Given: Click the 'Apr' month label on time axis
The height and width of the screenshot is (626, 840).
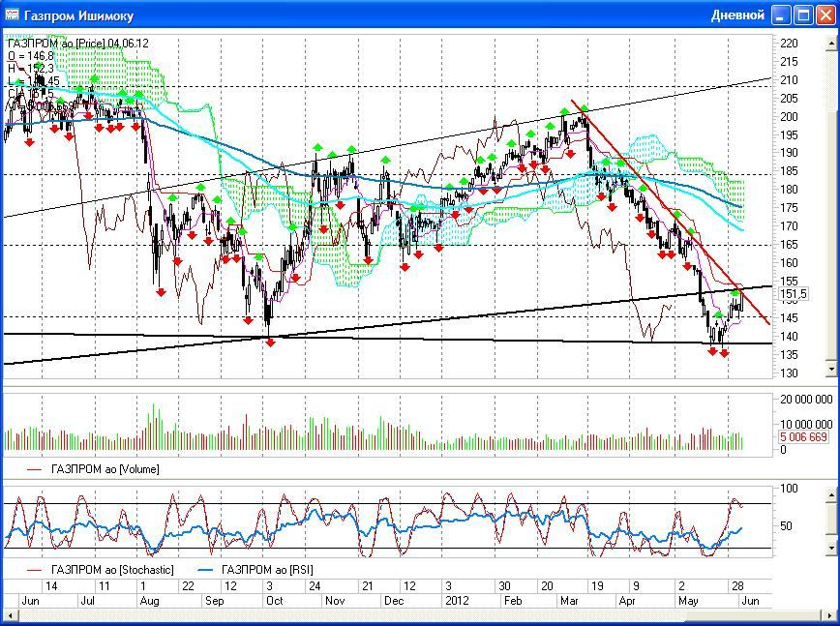Looking at the screenshot, I should (x=627, y=601).
